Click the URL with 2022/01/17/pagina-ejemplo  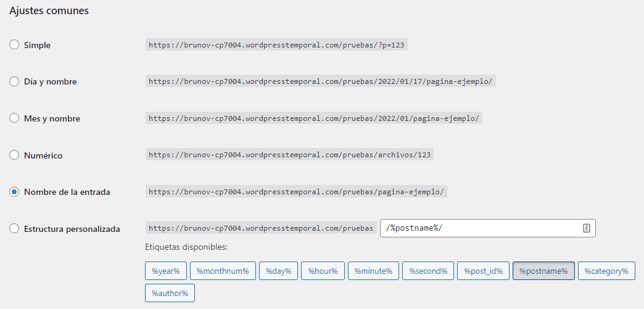[x=320, y=81]
